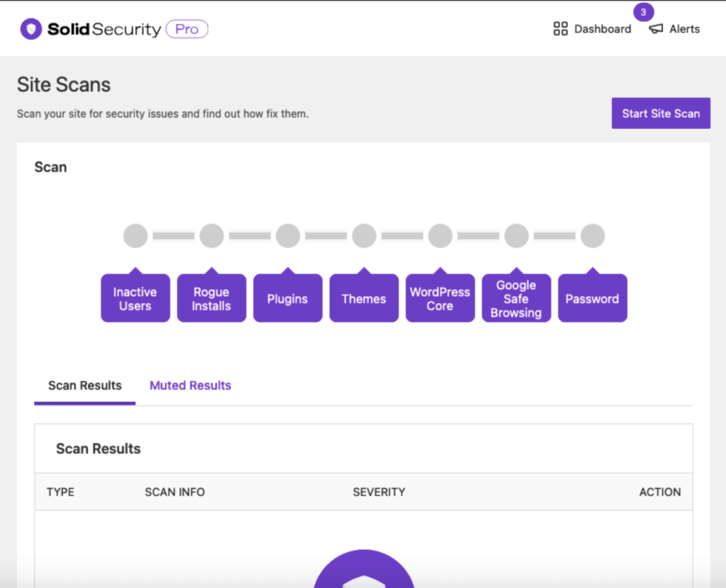Switch to the Scan Results tab
The height and width of the screenshot is (588, 726).
85,386
